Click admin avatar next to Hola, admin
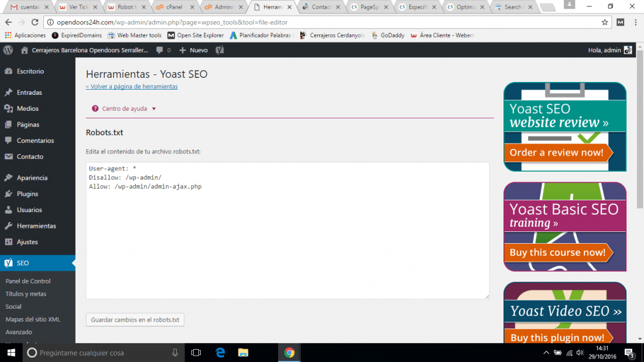 tap(628, 50)
